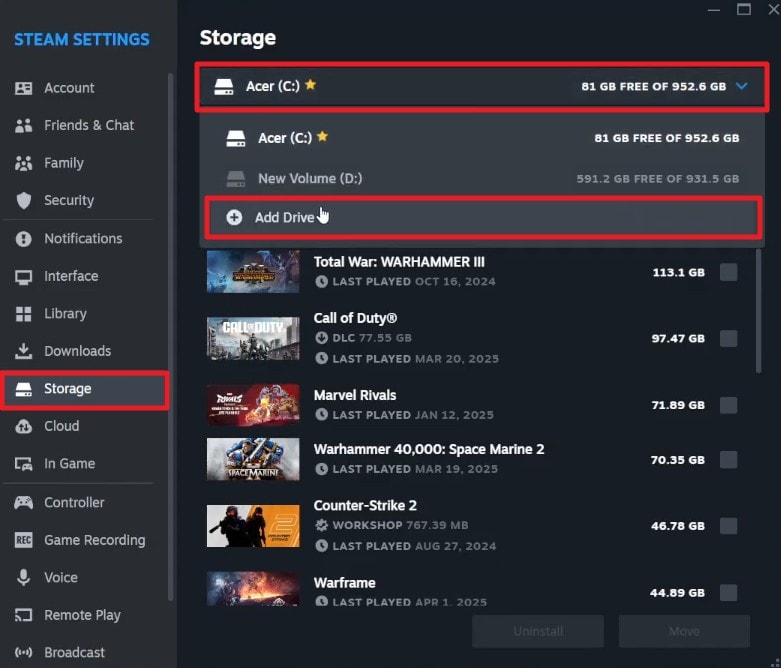This screenshot has width=781, height=668.
Task: Click the Friends & Chat people icon
Action: 23,126
